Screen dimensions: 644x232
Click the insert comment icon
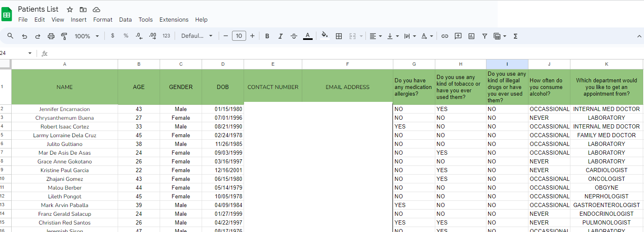pyautogui.click(x=458, y=36)
